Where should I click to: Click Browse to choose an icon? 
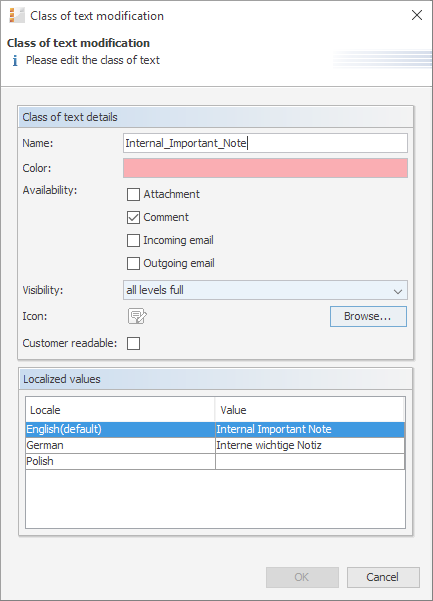(368, 316)
